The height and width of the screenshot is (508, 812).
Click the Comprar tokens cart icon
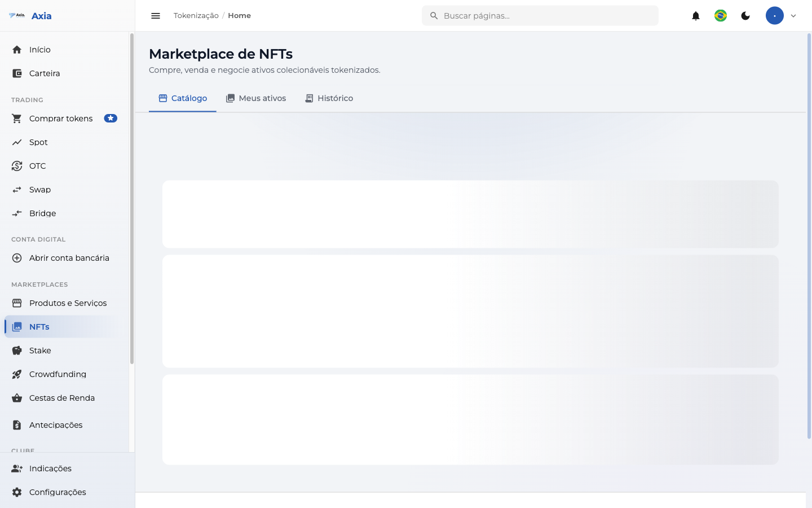click(17, 119)
